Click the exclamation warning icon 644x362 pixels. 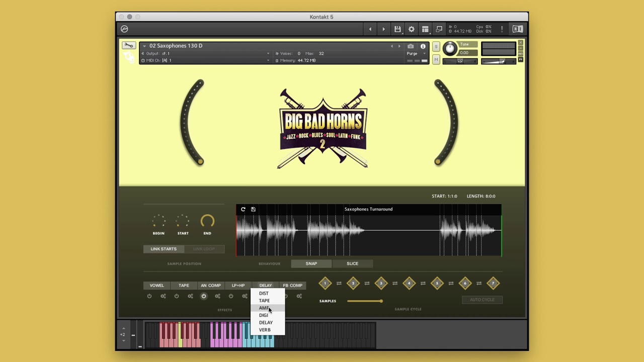tap(502, 29)
